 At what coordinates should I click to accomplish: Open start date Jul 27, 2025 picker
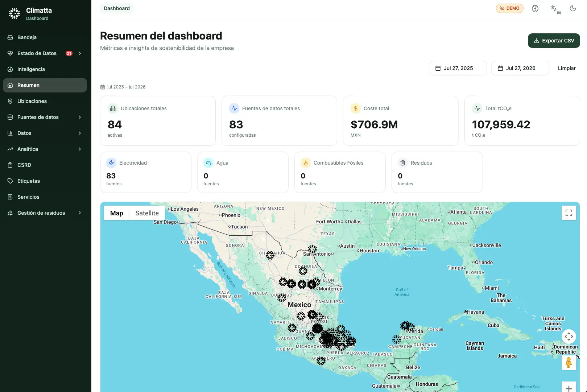tap(458, 68)
